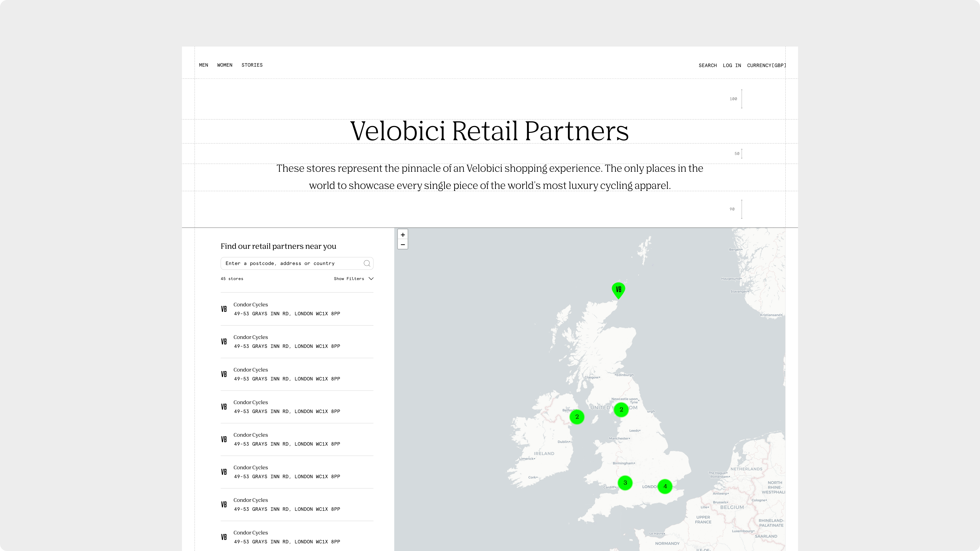Click the 'Find our retail partners near you' heading
This screenshot has width=980, height=551.
pyautogui.click(x=278, y=246)
